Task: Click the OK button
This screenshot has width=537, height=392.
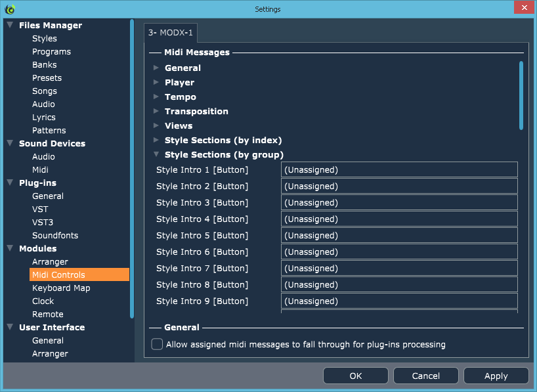Action: click(x=356, y=376)
